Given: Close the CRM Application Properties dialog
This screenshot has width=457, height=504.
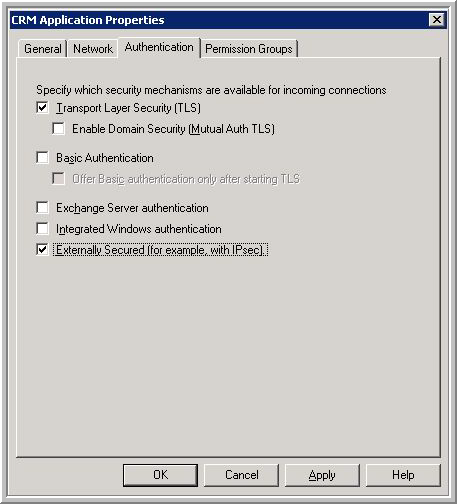Looking at the screenshot, I should click(x=437, y=20).
